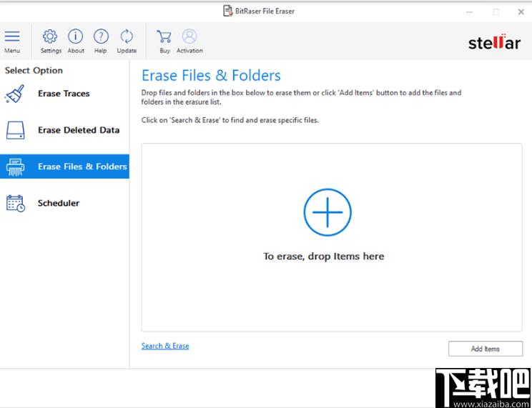Select Erase Deleted Data option
532x408 pixels.
click(x=64, y=130)
